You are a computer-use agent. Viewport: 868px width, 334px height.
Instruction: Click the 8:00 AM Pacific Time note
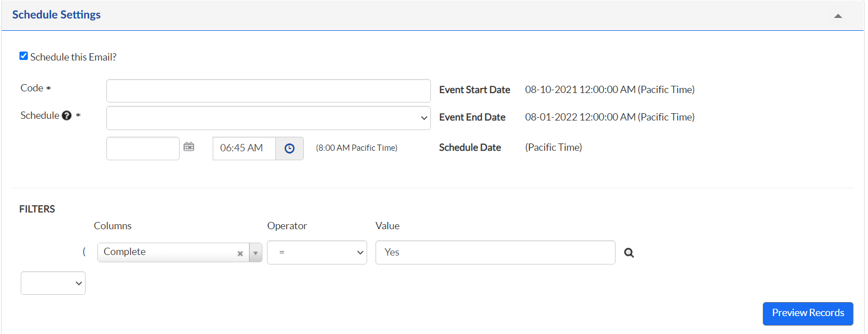356,148
